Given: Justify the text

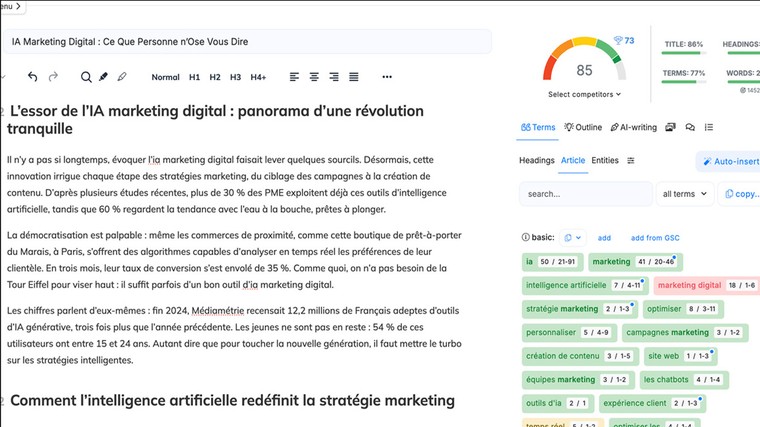Looking at the screenshot, I should click(x=354, y=77).
